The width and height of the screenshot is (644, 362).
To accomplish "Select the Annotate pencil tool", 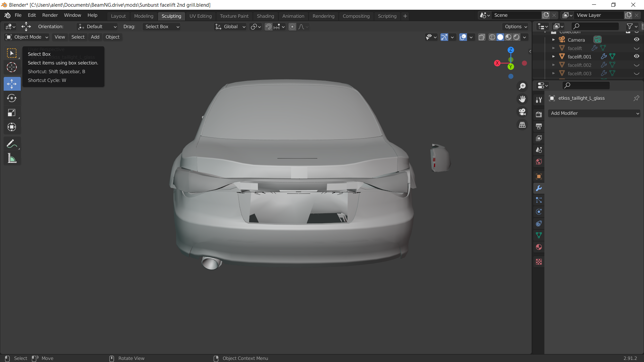I will (12, 144).
